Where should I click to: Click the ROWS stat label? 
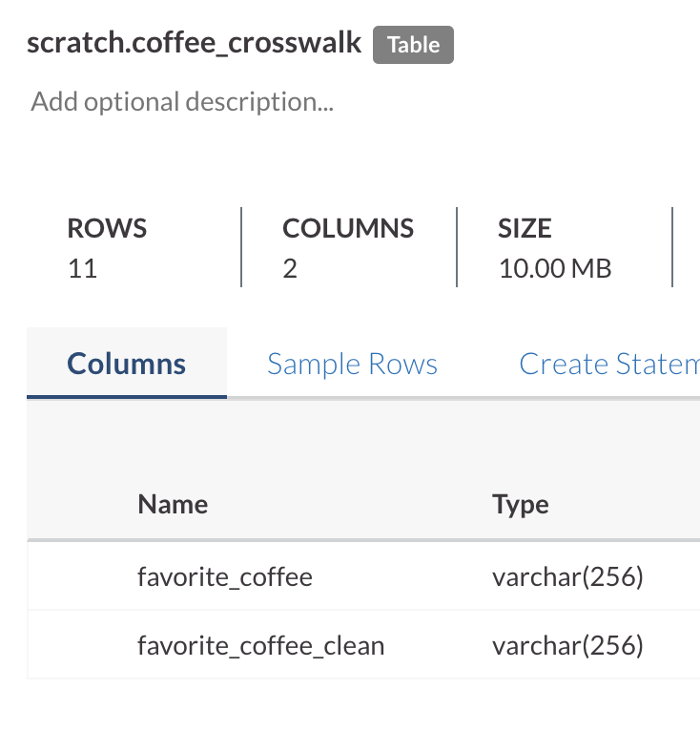(x=107, y=229)
